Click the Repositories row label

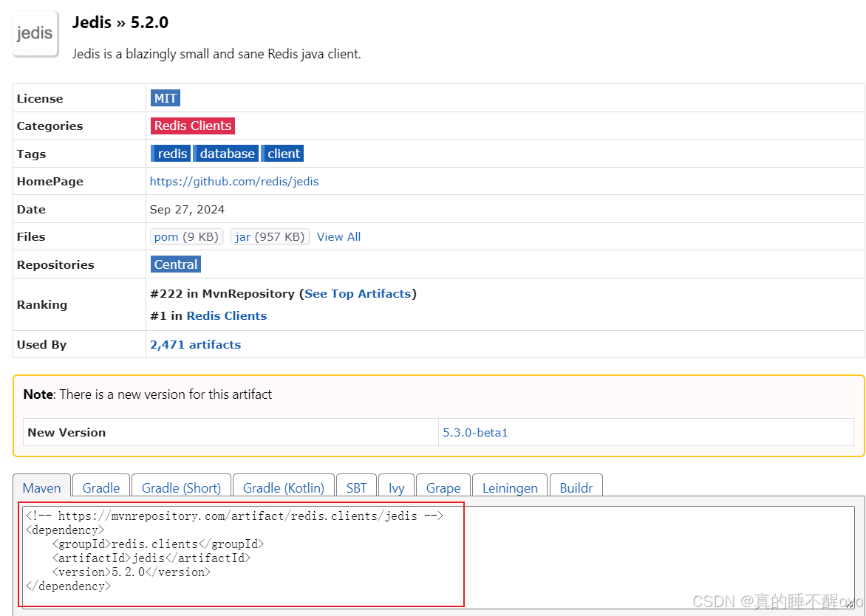[x=55, y=264]
